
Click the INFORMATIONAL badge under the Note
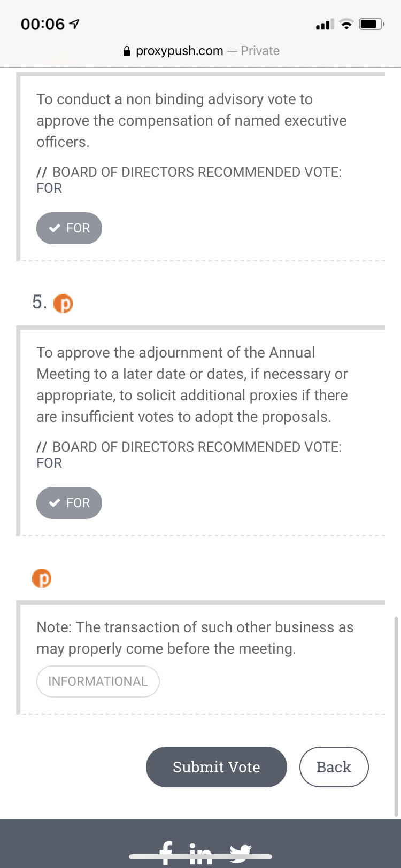[98, 681]
